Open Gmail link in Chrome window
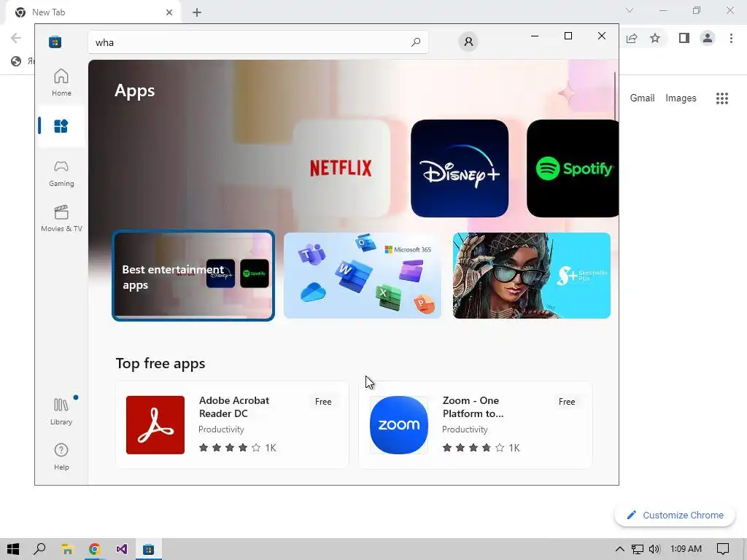Screen dimensions: 747x560 tap(642, 98)
